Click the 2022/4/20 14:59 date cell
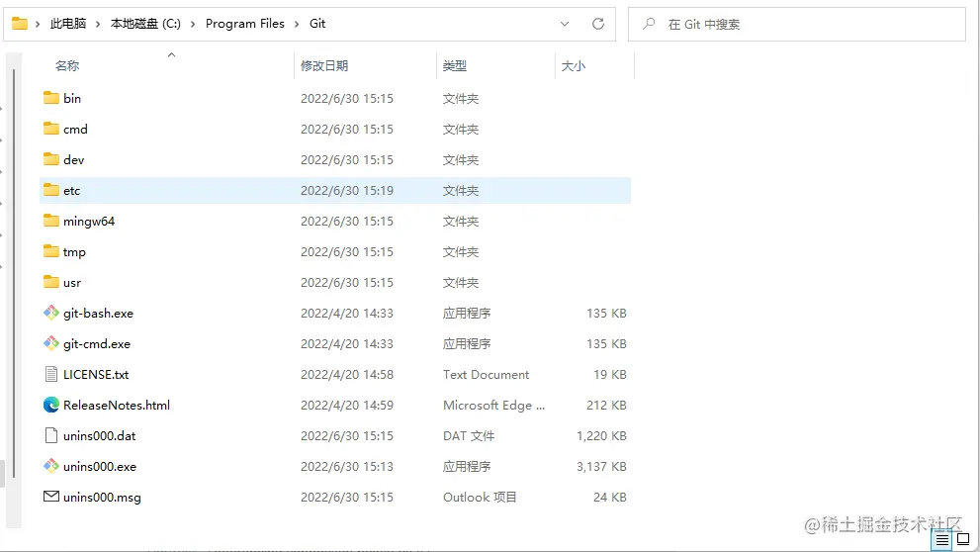The image size is (980, 552). point(347,405)
